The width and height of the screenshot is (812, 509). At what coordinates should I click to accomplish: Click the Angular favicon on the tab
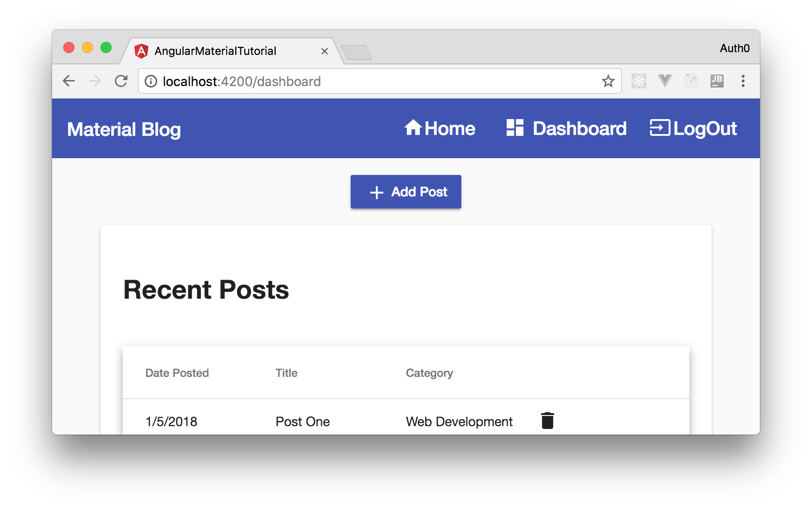pos(141,51)
